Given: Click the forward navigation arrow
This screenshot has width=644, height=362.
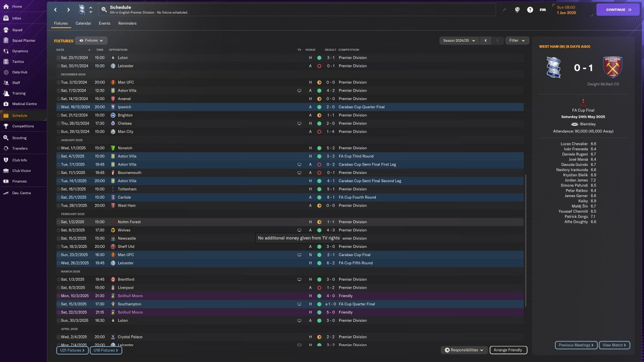Looking at the screenshot, I should point(68,10).
